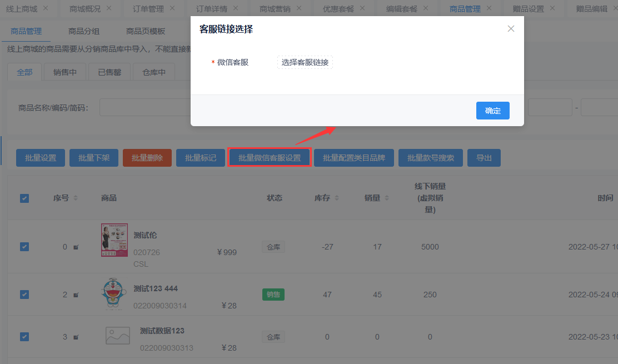Click 批量微信客服设置 button

click(x=270, y=158)
